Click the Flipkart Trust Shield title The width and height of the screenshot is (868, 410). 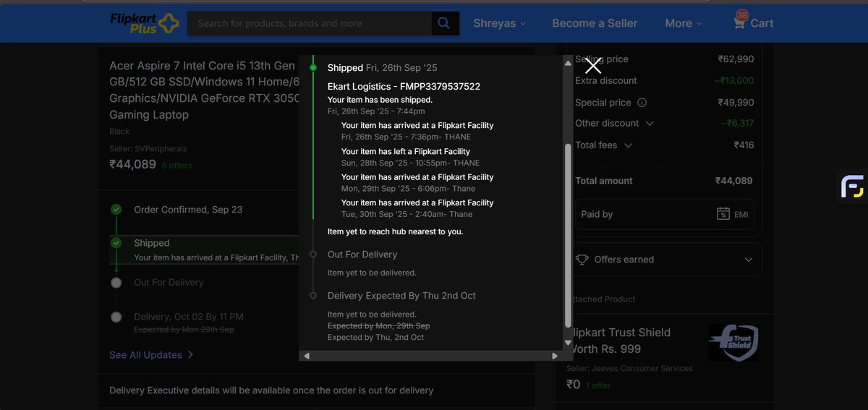621,341
